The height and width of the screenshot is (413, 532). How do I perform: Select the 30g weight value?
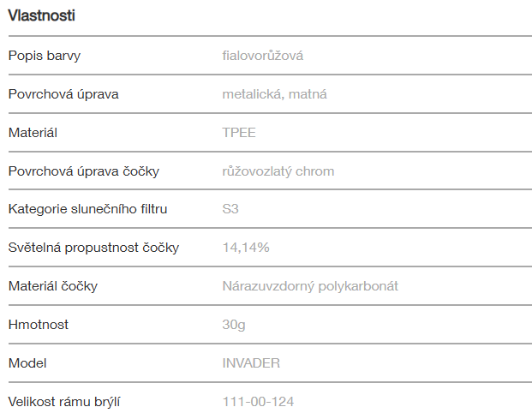pyautogui.click(x=233, y=325)
